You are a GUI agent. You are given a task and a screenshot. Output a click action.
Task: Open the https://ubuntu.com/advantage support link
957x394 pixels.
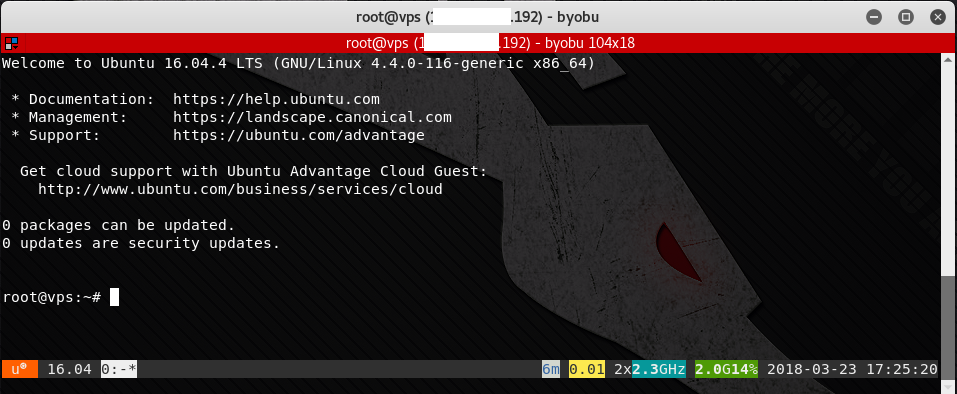point(299,135)
